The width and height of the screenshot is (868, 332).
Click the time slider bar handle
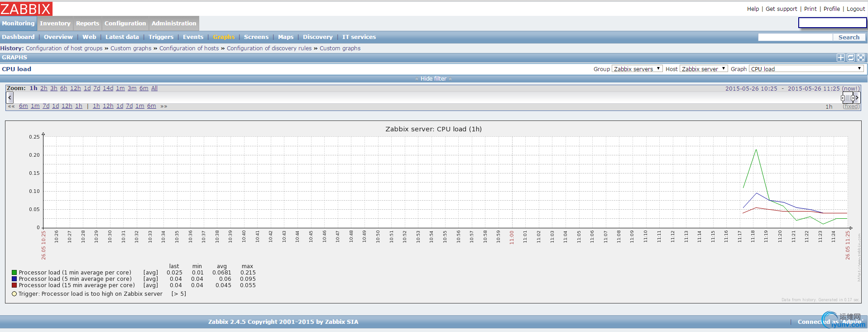(848, 98)
